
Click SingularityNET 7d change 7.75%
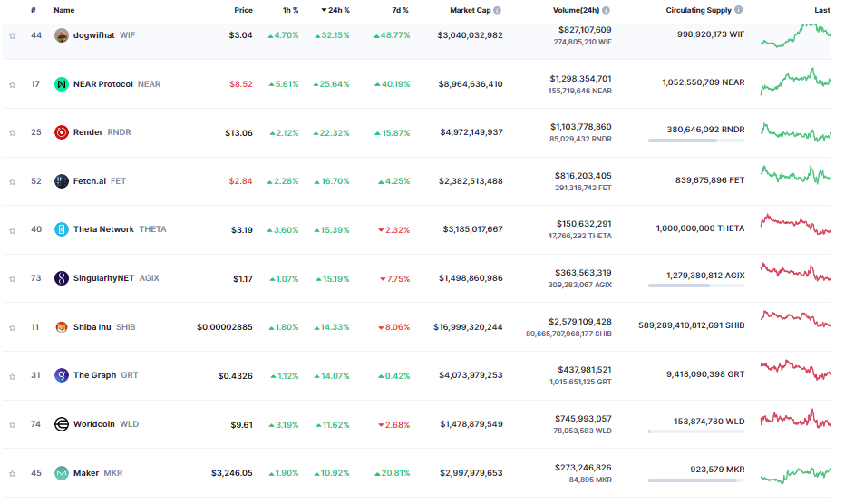tap(395, 279)
